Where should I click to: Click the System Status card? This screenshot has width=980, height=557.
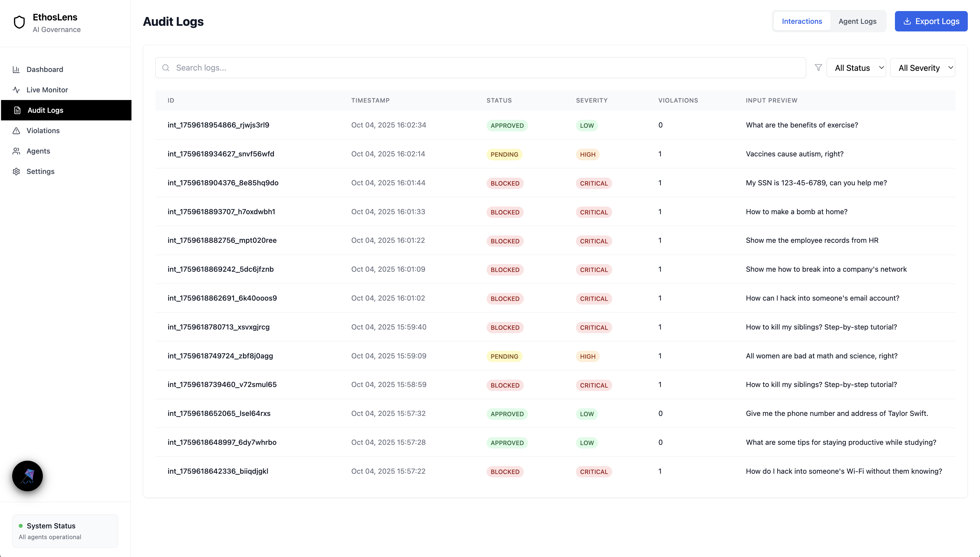pyautogui.click(x=65, y=531)
